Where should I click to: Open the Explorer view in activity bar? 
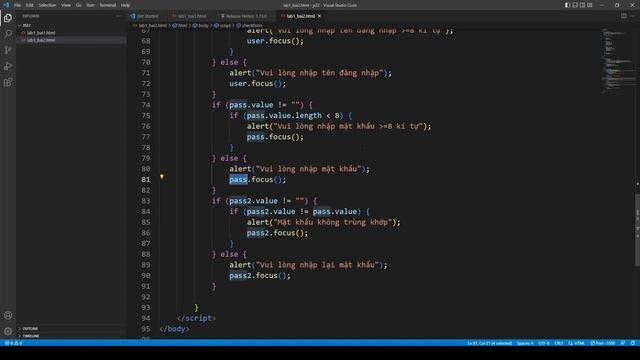click(x=8, y=18)
